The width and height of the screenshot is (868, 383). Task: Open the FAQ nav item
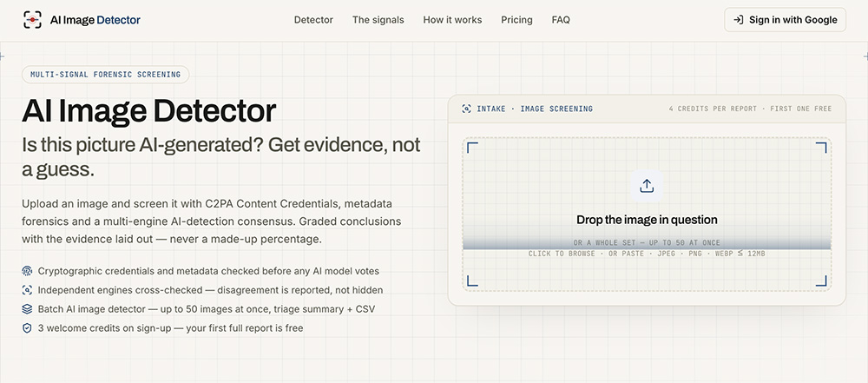point(561,20)
